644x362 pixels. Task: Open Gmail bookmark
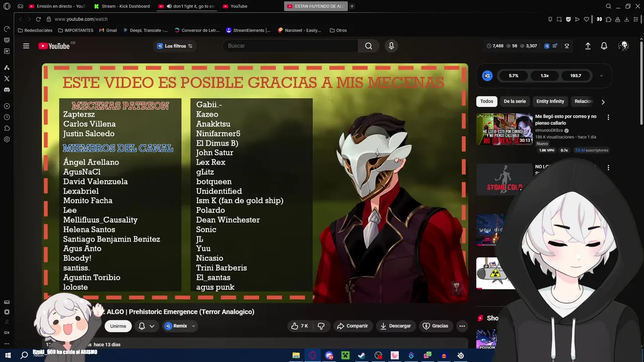point(108,30)
